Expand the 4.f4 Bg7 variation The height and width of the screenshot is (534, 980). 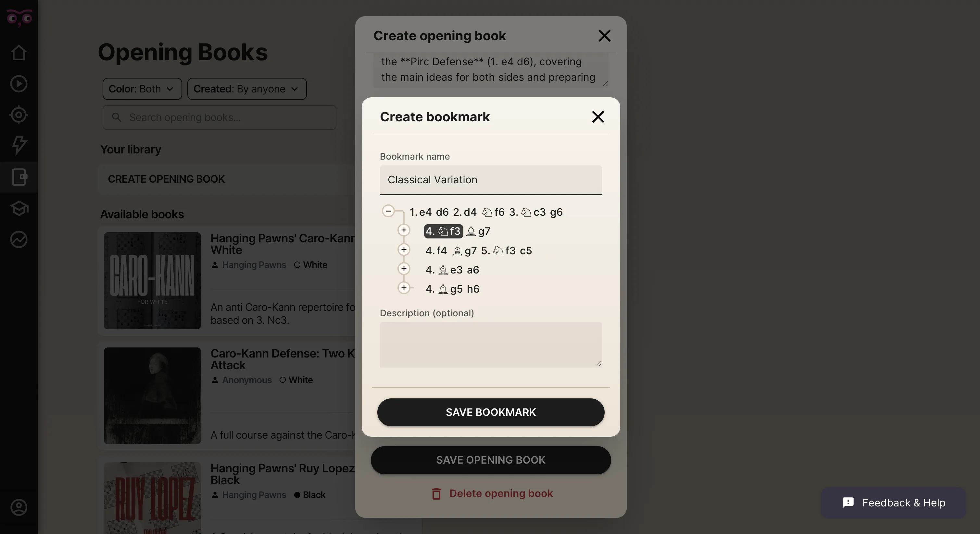(x=404, y=250)
